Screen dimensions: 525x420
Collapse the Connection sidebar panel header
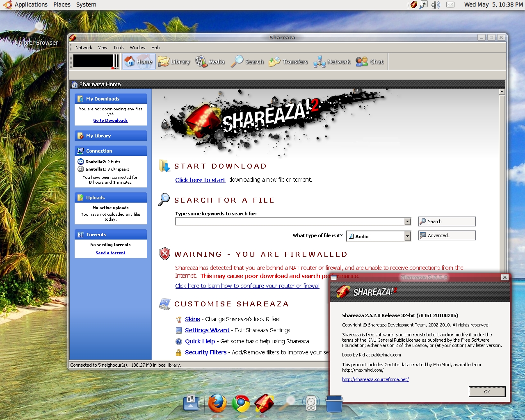pyautogui.click(x=110, y=151)
